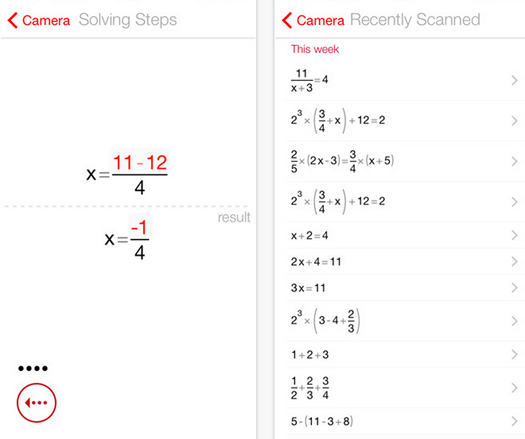This screenshot has height=439, width=525.
Task: Go back to Camera from Solving Steps
Action: (39, 20)
